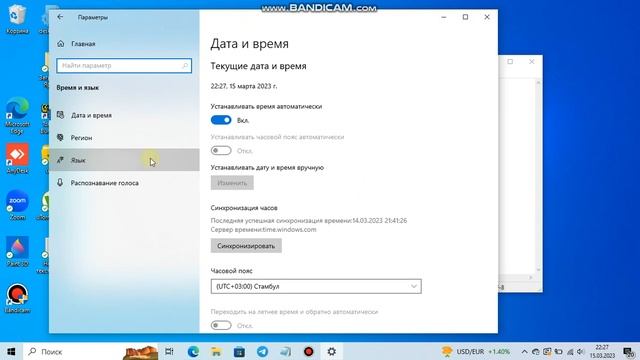Viewport: 640px width, 360px height.
Task: Open Распознавание голоса section
Action: pyautogui.click(x=124, y=183)
